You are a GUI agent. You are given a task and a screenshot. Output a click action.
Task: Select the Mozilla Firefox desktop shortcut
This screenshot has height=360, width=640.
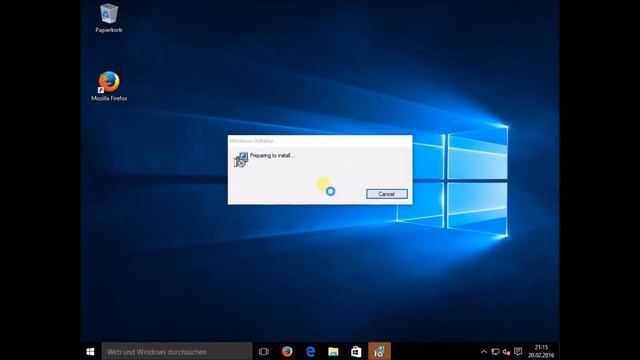tap(109, 86)
